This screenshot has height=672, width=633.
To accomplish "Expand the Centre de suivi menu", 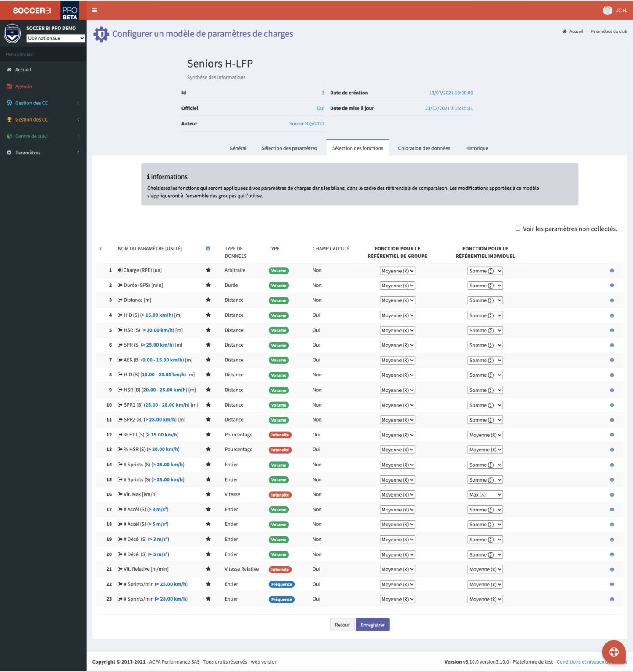I will [x=43, y=136].
